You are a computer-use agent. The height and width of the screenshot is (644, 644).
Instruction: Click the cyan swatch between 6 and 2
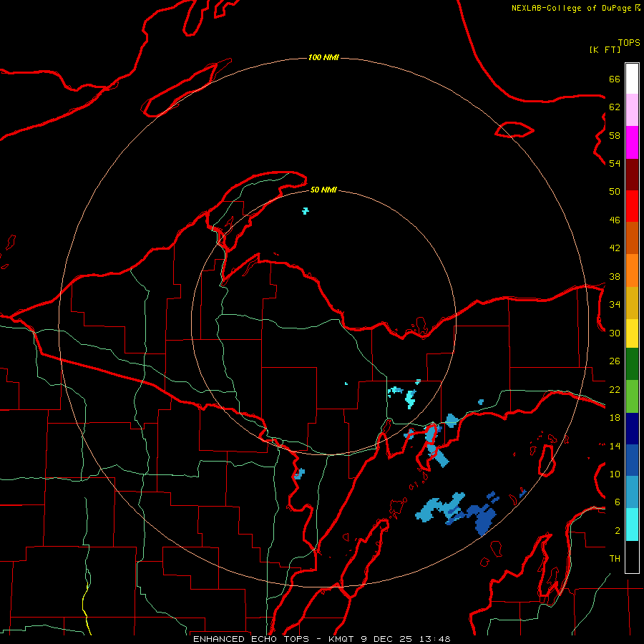[x=632, y=525]
